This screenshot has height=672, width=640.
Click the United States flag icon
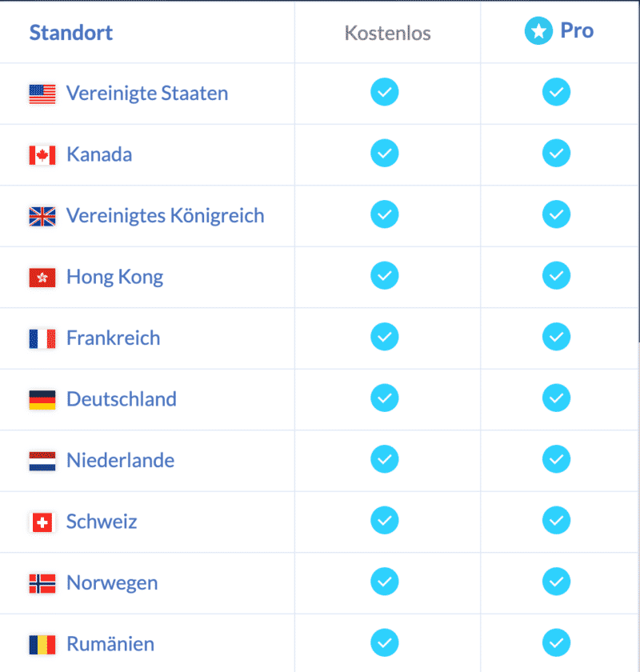(x=42, y=94)
